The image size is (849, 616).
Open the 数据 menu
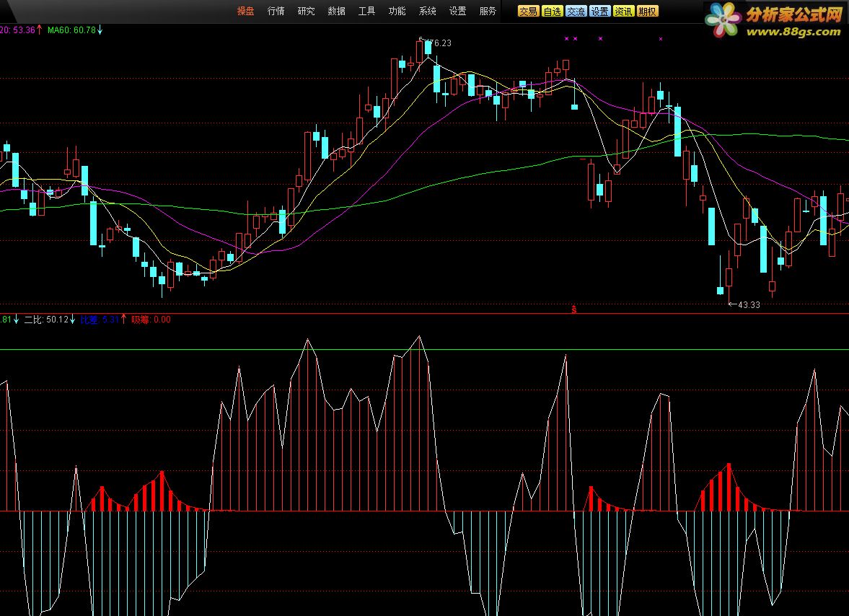click(x=336, y=11)
